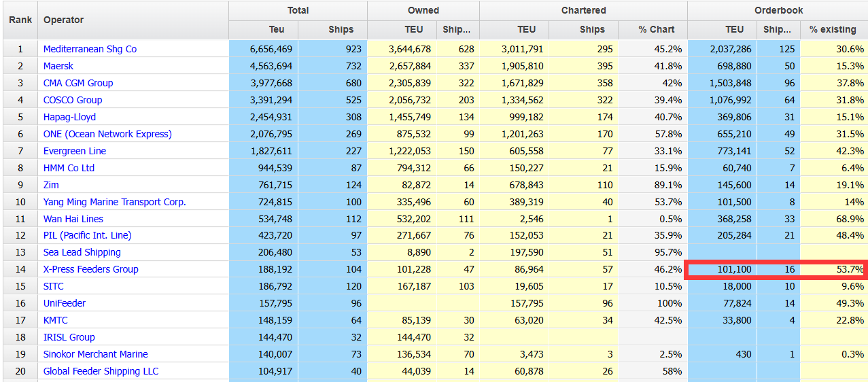The height and width of the screenshot is (382, 868).
Task: Open Yang Ming Marine Transport Corp. link
Action: (x=115, y=202)
